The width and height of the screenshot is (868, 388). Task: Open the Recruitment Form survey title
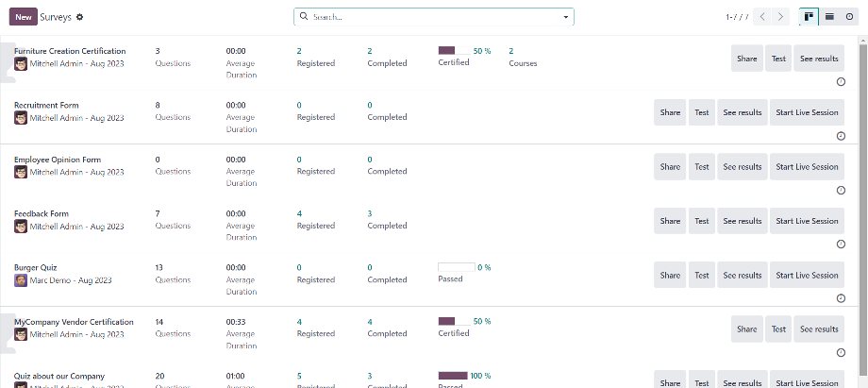point(46,106)
